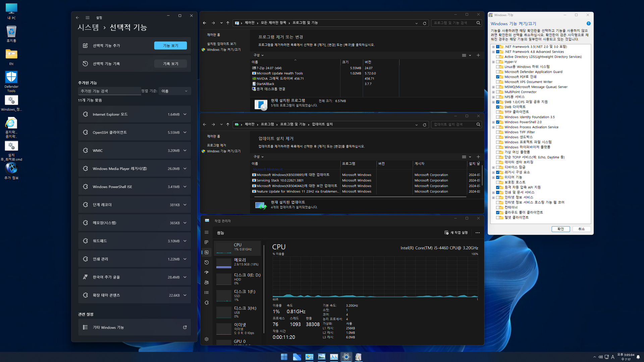Click refresh icon in Programs and Features
Viewport: 644px width, 362px height.
pyautogui.click(x=425, y=23)
